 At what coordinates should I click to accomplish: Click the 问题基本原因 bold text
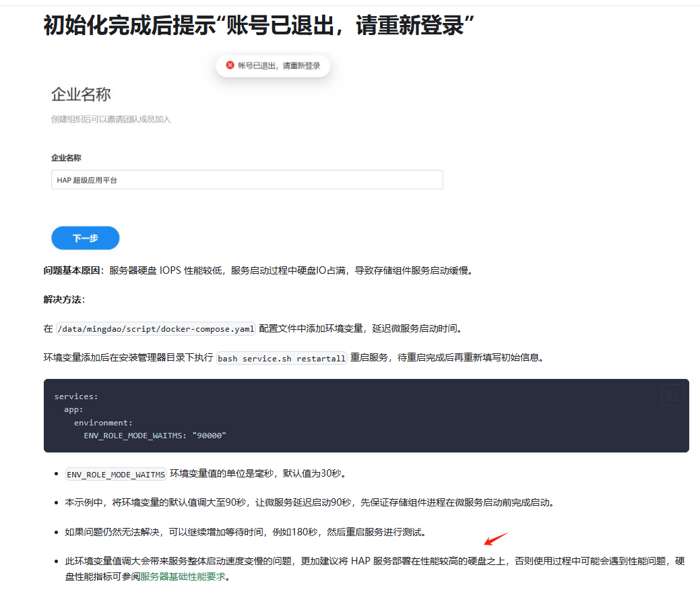[71, 270]
